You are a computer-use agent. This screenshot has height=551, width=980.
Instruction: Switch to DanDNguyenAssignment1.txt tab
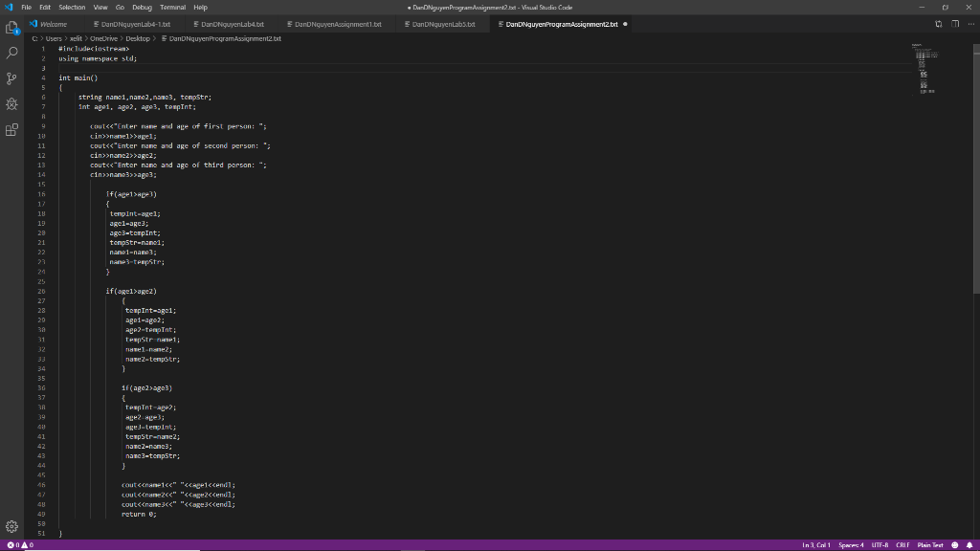pyautogui.click(x=338, y=24)
